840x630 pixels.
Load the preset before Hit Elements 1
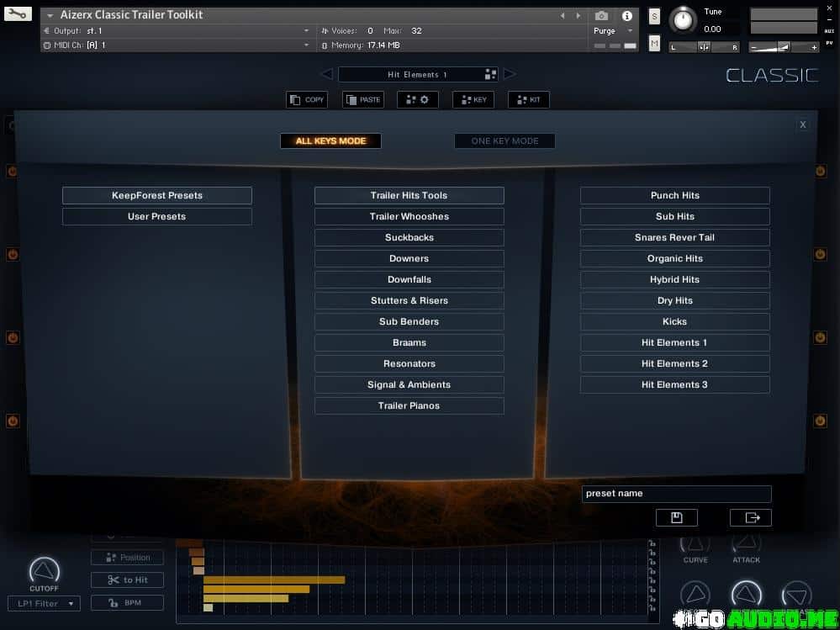pos(327,74)
